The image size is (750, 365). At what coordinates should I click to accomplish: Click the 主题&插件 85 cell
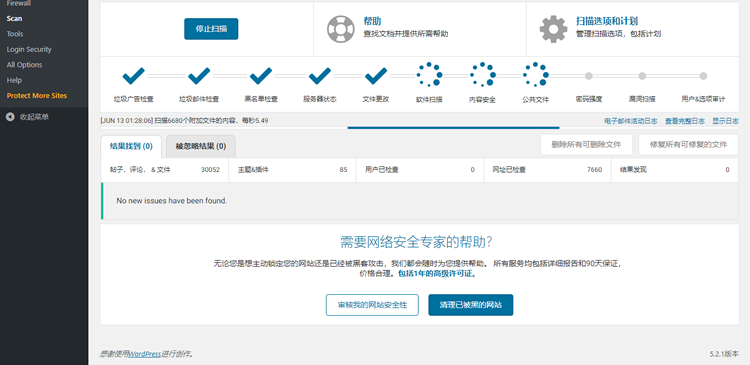coord(292,170)
